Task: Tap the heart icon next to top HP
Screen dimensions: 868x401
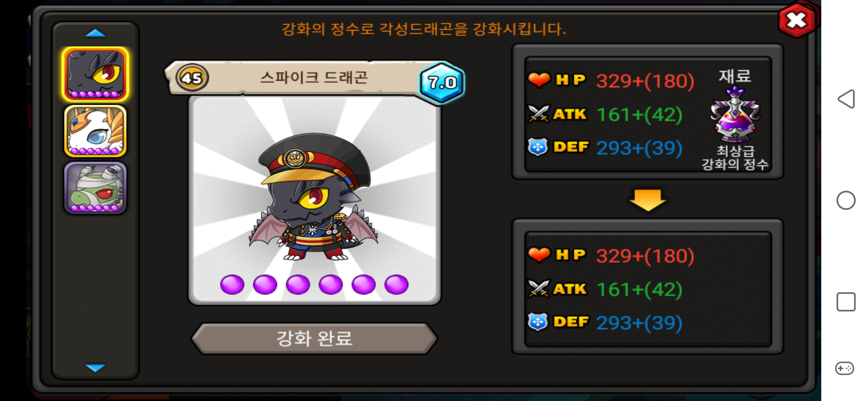Action: click(x=539, y=80)
